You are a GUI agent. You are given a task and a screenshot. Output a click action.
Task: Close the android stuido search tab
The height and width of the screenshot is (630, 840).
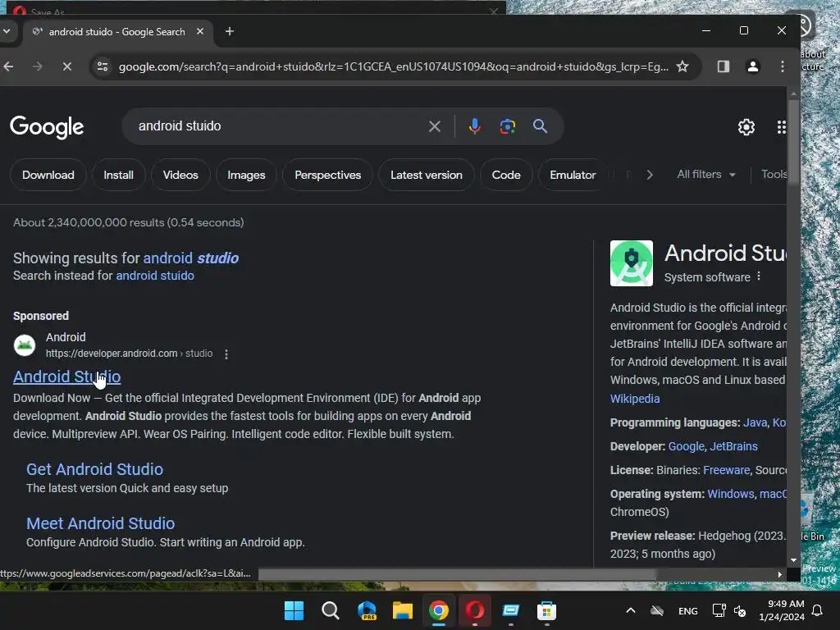(200, 32)
